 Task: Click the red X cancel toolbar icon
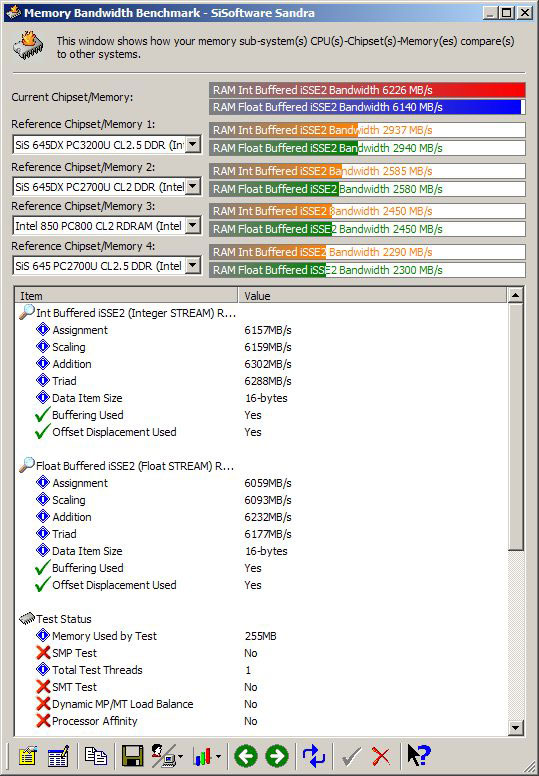(x=381, y=756)
